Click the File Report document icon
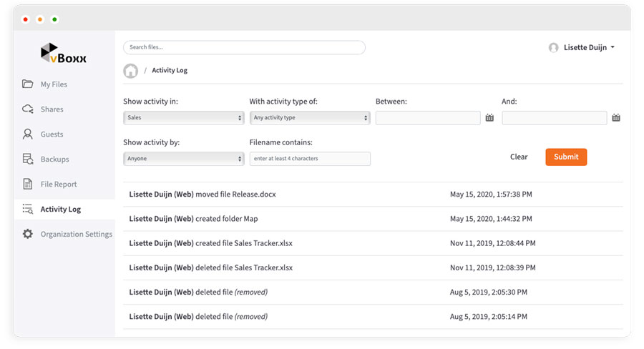Image resolution: width=644 pixels, height=349 pixels. tap(28, 184)
